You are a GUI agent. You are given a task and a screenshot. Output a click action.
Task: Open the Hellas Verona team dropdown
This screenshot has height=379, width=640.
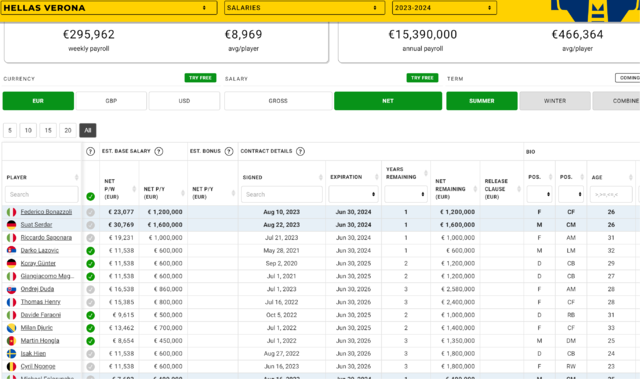click(109, 8)
